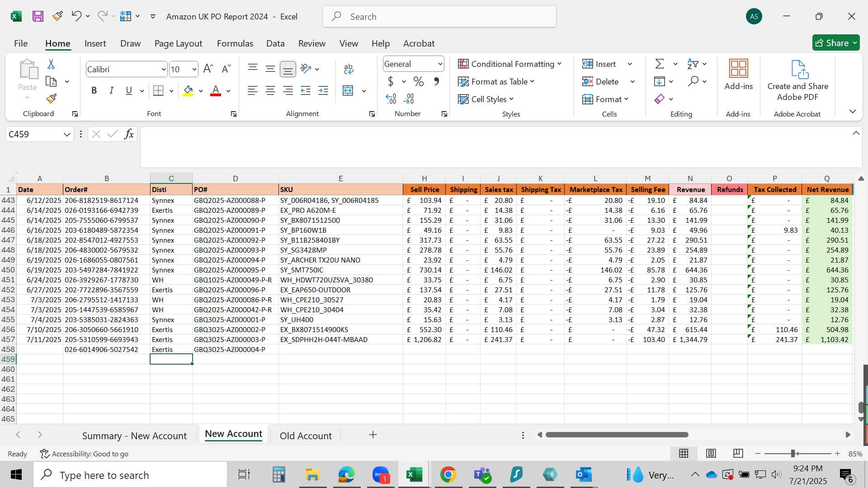Screen dimensions: 868x488
Task: Apply yellow Fill Color swatch
Action: [188, 91]
